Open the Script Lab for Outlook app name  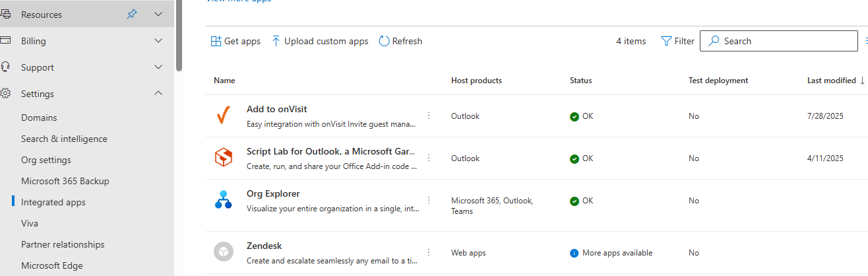tap(332, 151)
